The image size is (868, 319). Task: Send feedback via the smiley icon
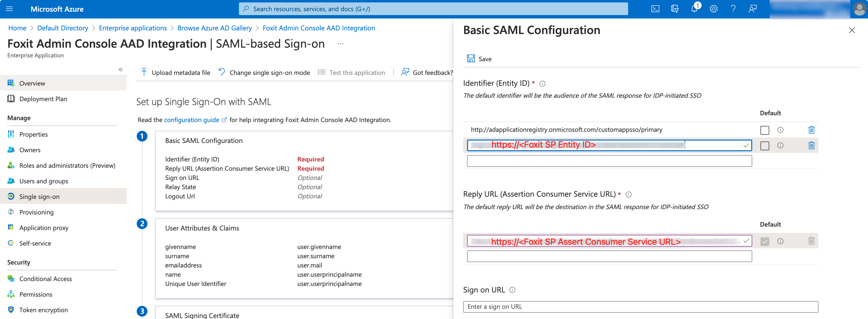[x=753, y=9]
